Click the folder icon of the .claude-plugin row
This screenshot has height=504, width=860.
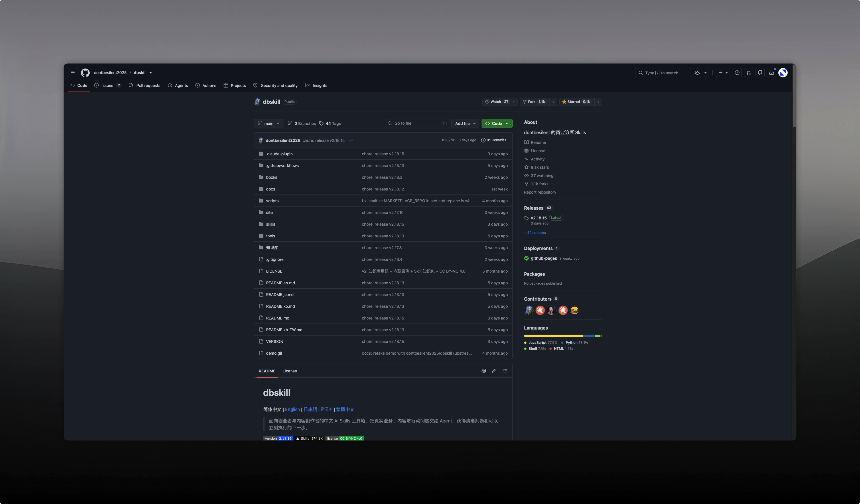click(x=261, y=154)
